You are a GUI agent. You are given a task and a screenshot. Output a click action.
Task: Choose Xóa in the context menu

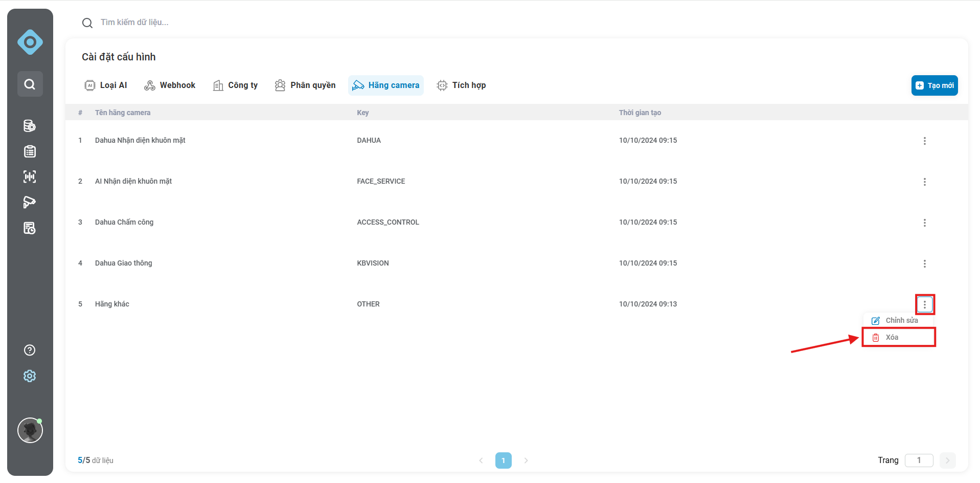click(x=899, y=337)
